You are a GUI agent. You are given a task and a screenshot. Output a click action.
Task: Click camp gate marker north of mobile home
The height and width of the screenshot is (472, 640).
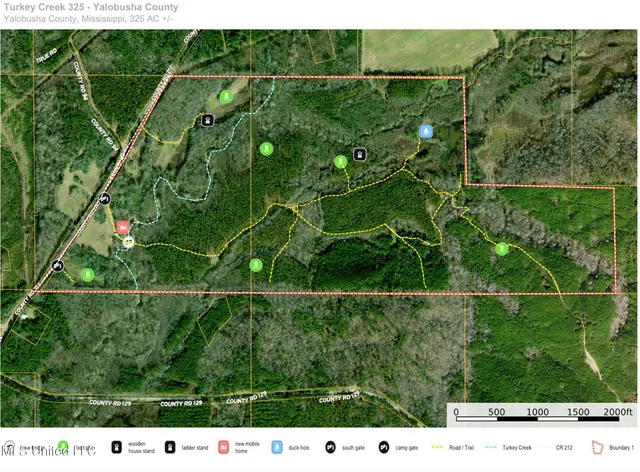click(x=104, y=199)
